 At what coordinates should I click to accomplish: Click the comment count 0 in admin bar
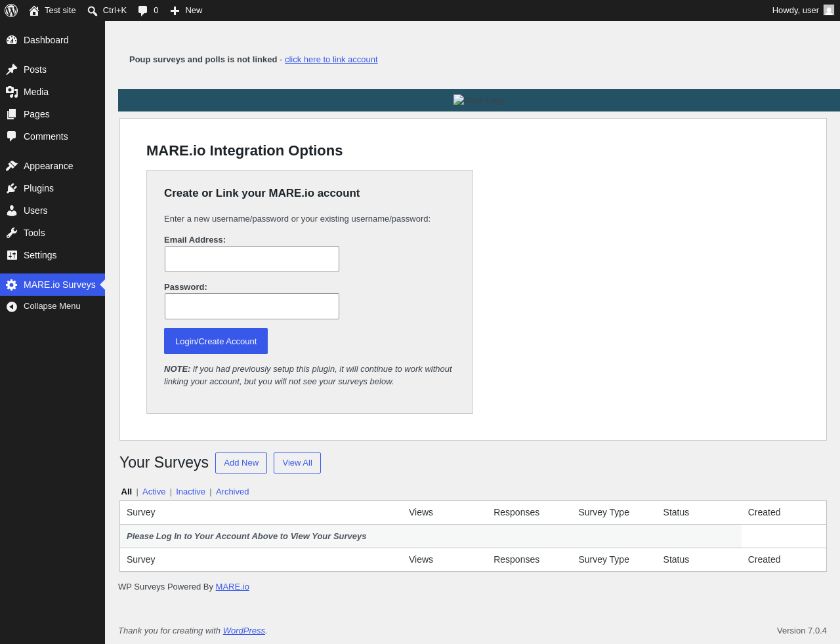click(x=156, y=10)
